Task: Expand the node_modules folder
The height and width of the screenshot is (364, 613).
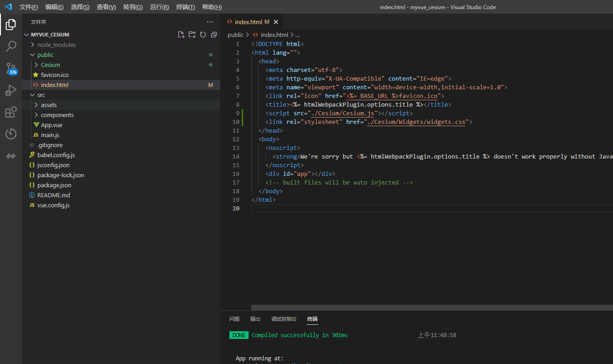Action: [x=33, y=45]
